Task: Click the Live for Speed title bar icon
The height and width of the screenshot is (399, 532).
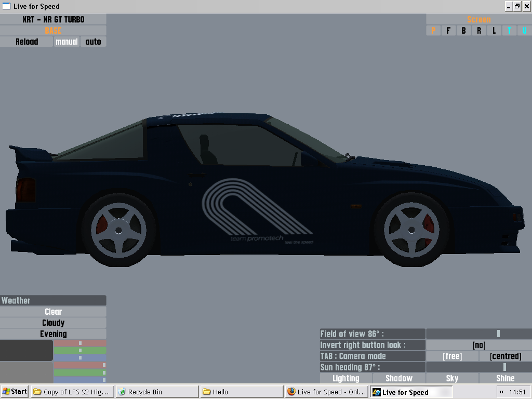Action: click(x=6, y=6)
